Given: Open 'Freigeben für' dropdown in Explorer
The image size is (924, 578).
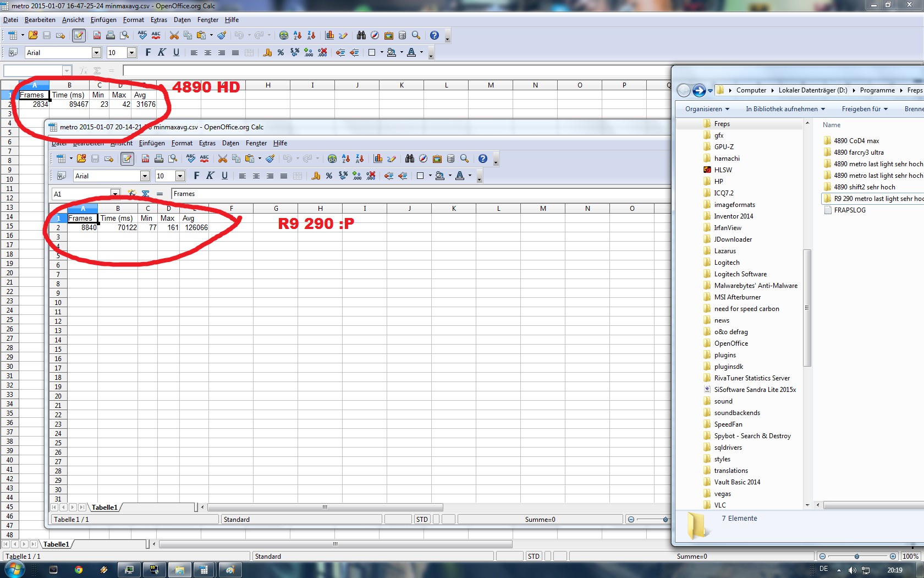Looking at the screenshot, I should pyautogui.click(x=865, y=109).
